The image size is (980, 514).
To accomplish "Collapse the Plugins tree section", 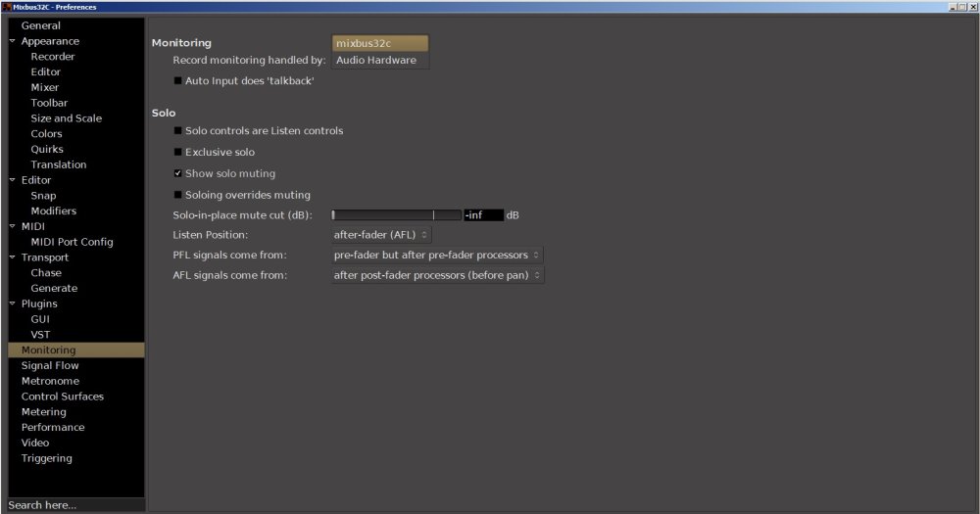I will coord(12,304).
